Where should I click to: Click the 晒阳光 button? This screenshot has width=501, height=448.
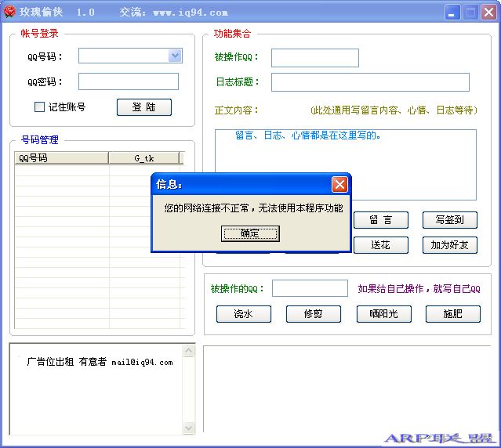click(x=383, y=314)
